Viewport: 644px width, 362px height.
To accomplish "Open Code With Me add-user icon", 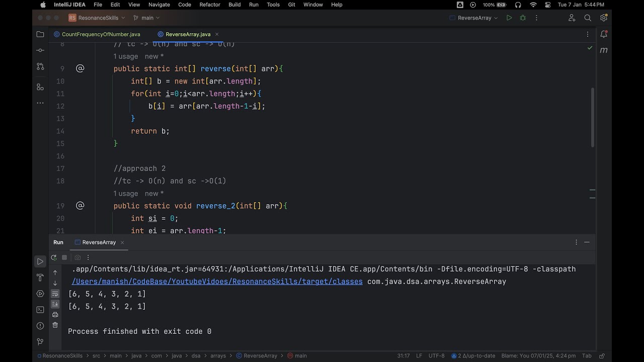I will pos(572,18).
